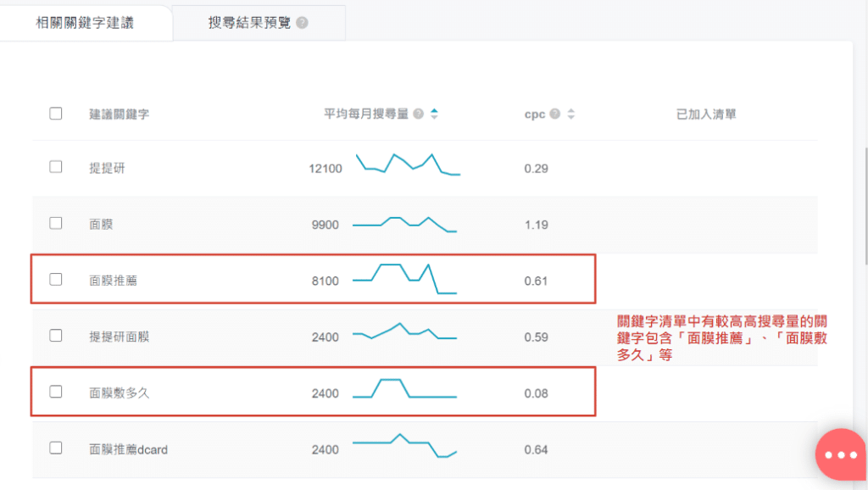This screenshot has width=868, height=490.
Task: Click help icon beside 搜尋結果預覽 tab
Action: pos(303,23)
